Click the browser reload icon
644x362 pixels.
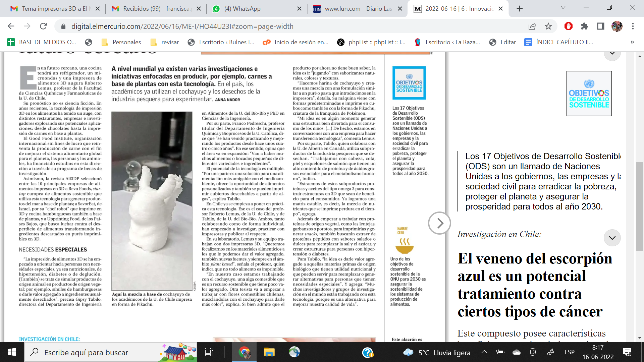(x=43, y=26)
